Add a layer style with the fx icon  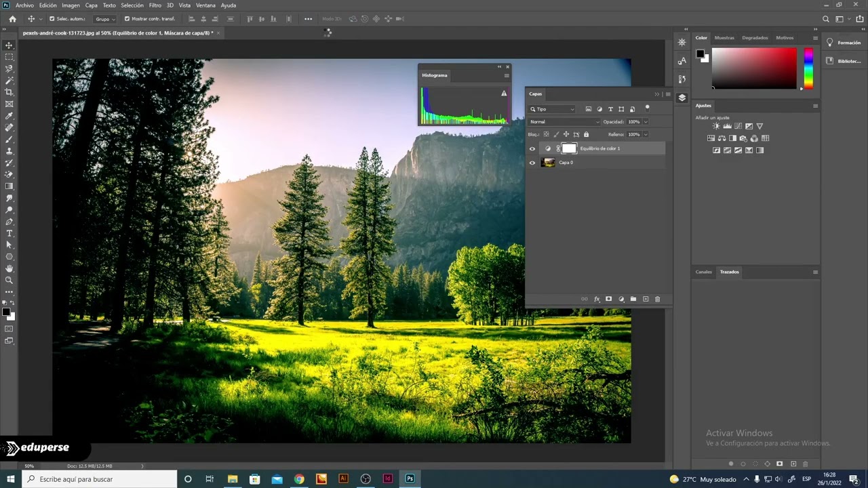coord(597,299)
